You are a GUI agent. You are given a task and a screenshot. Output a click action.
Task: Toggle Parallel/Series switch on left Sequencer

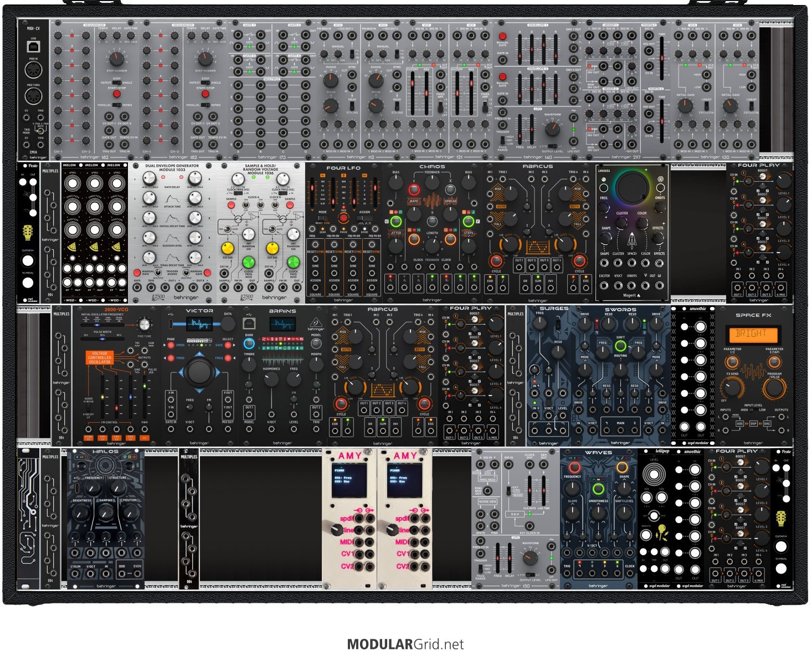[x=117, y=105]
